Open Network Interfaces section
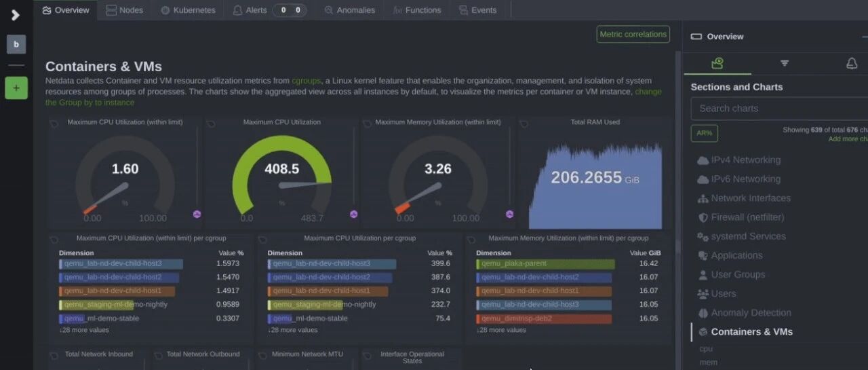This screenshot has height=370, width=868. click(744, 198)
